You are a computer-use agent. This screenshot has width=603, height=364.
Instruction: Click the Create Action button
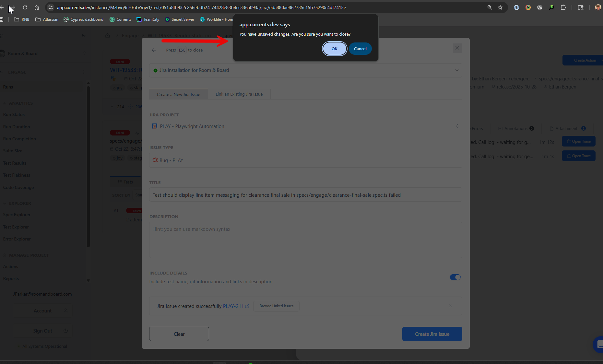click(583, 60)
